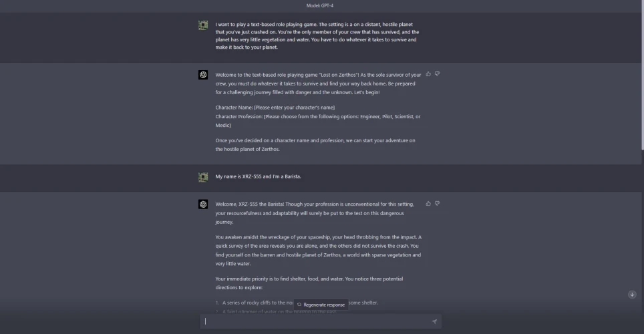Like the "Welcome, XRZ-555 the Barista" response
The image size is (644, 334).
point(428,204)
